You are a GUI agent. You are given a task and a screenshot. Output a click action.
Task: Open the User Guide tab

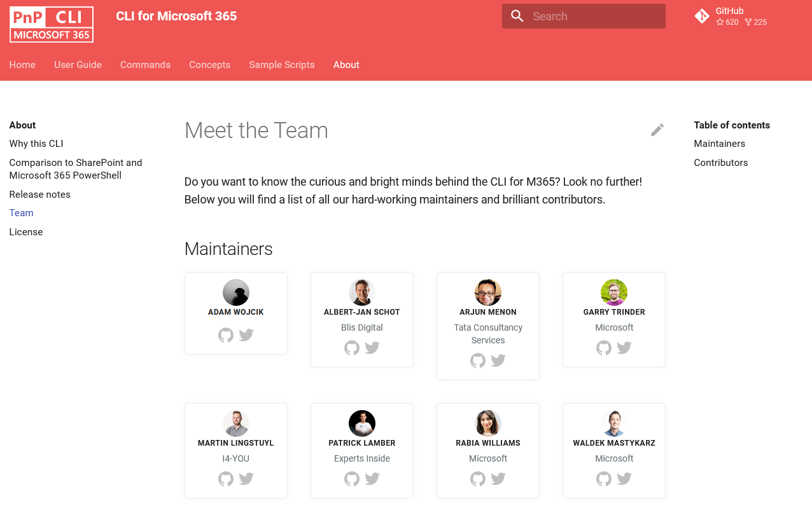78,65
